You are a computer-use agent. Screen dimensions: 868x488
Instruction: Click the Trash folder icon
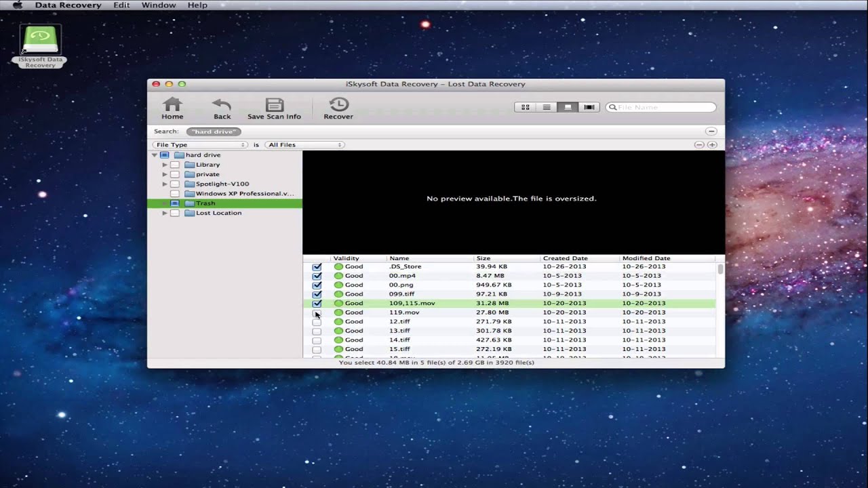[x=189, y=203]
